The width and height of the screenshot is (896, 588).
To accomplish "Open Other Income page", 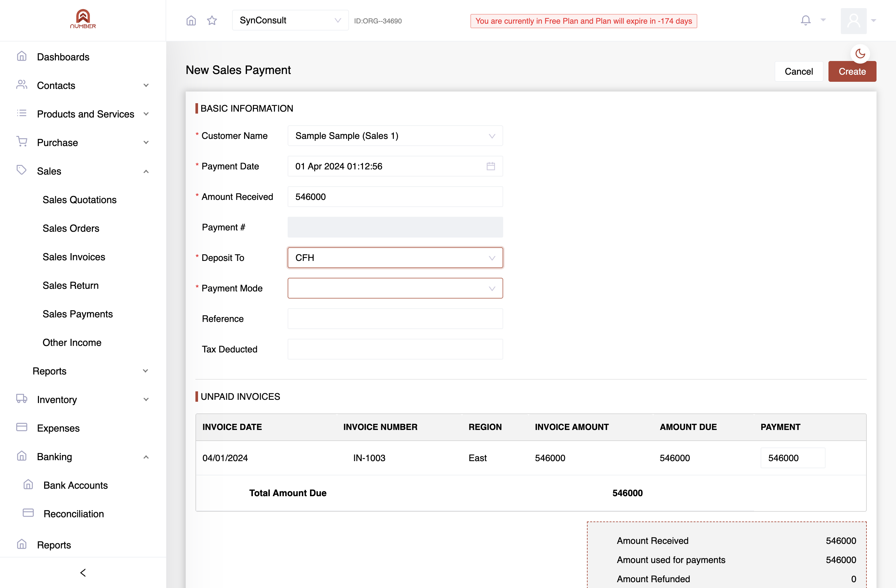I will click(x=72, y=343).
